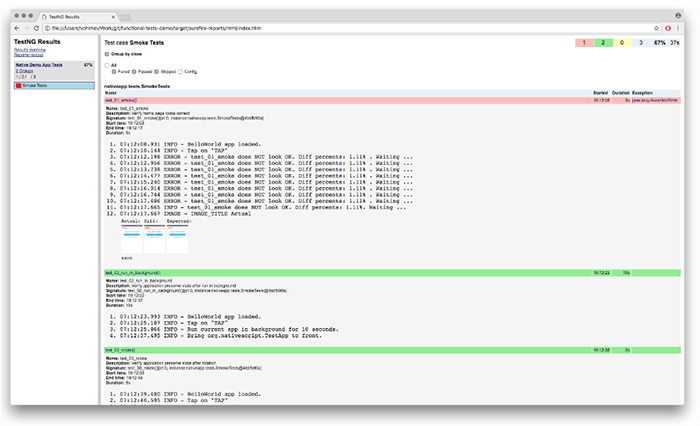
Task: Open the 2 Groups link in sidebar
Action: pos(24,71)
